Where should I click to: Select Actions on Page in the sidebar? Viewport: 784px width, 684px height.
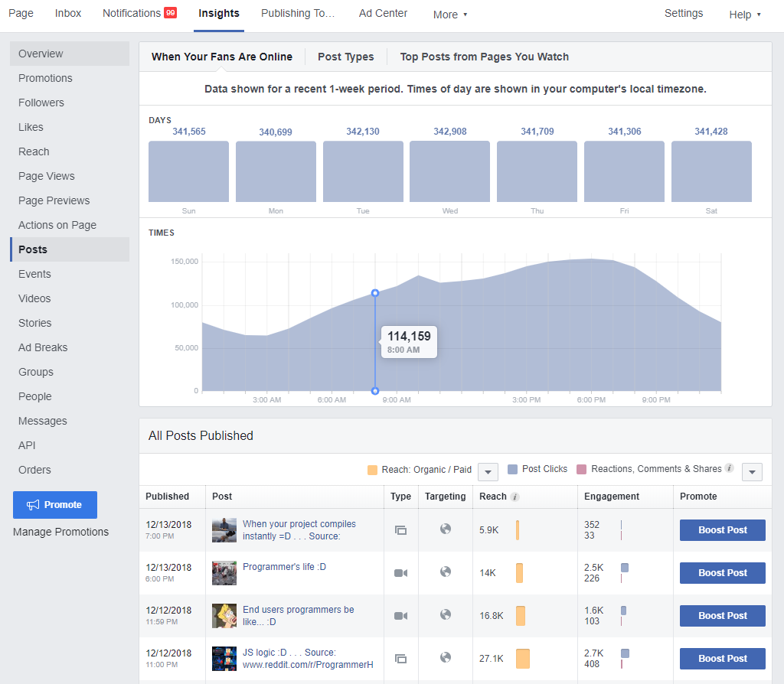pos(70,225)
